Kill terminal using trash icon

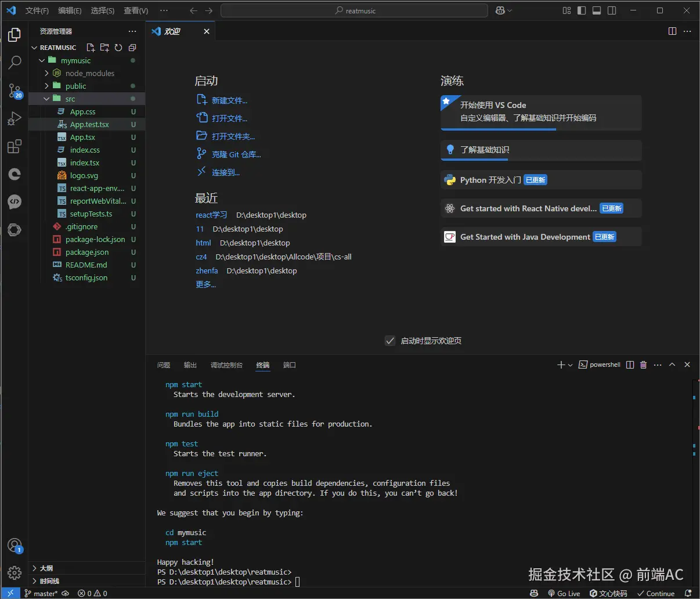pos(643,365)
